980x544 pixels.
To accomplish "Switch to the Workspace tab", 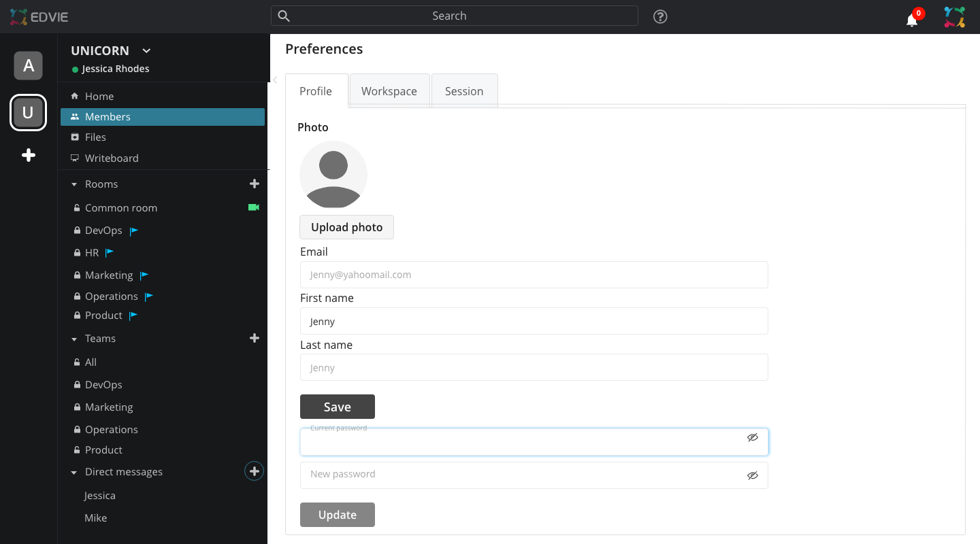I will point(389,91).
